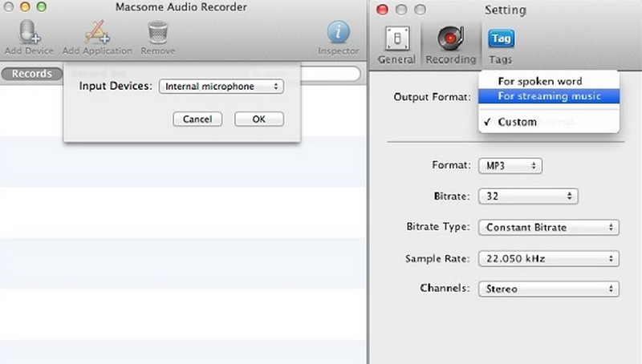Expand the Channels Stereo dropdown
Viewport: 642px width, 364px height.
549,289
